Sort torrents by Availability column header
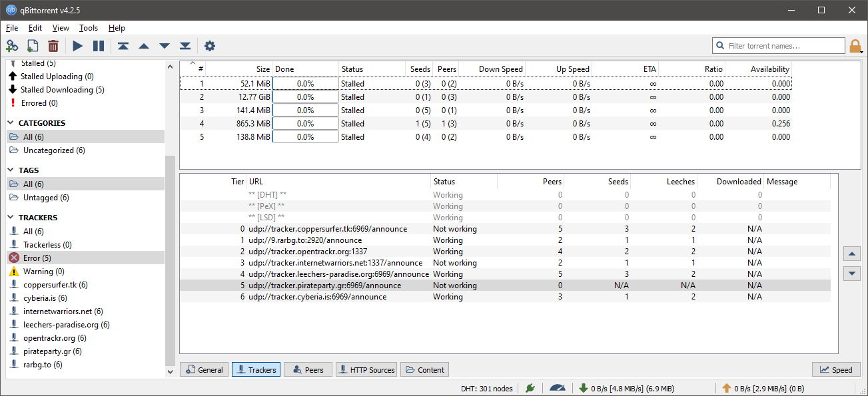This screenshot has height=396, width=868. click(758, 69)
